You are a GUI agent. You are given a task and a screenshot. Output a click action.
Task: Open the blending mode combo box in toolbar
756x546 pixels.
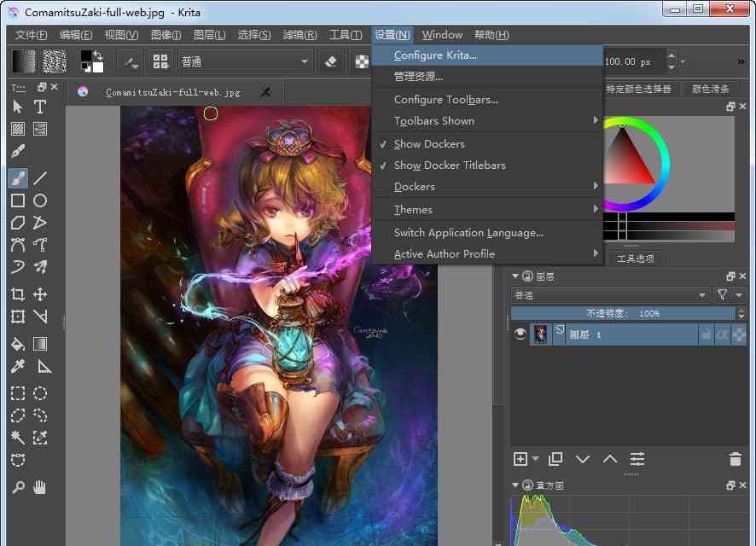click(245, 61)
